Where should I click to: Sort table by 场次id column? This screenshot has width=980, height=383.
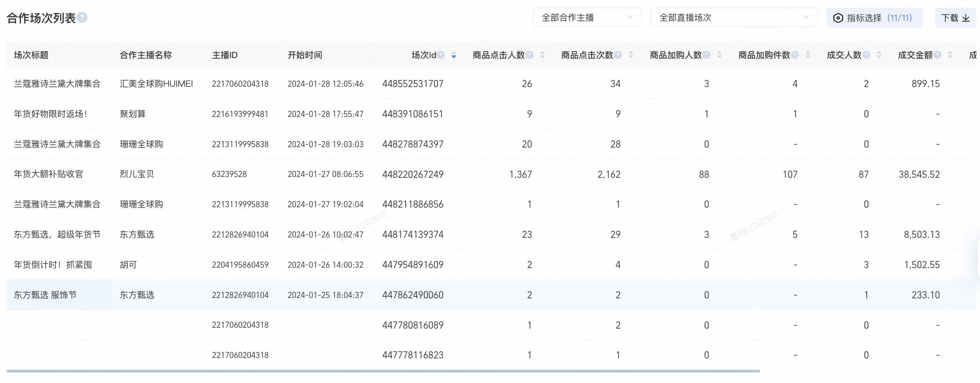(x=454, y=55)
